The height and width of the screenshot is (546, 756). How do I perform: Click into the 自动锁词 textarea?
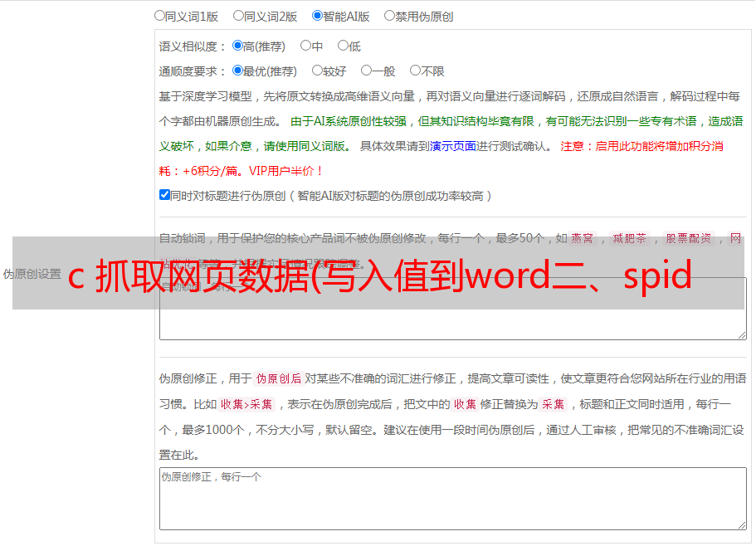point(453,309)
